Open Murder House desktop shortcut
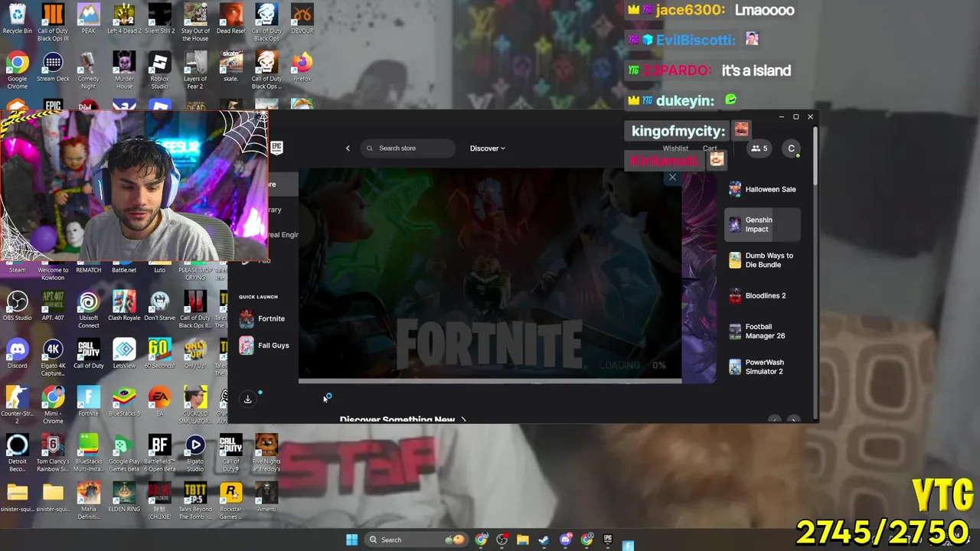Screen dimensions: 980x551 [124, 70]
